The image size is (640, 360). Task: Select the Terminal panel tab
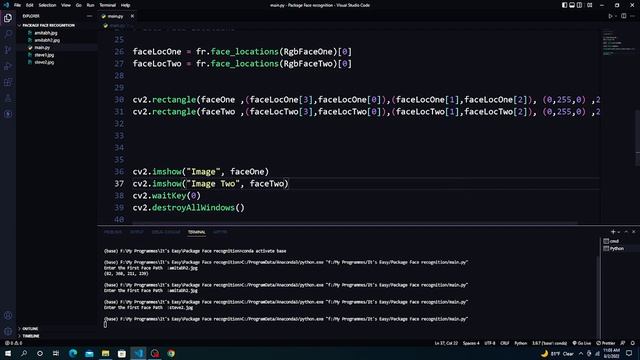pos(196,232)
